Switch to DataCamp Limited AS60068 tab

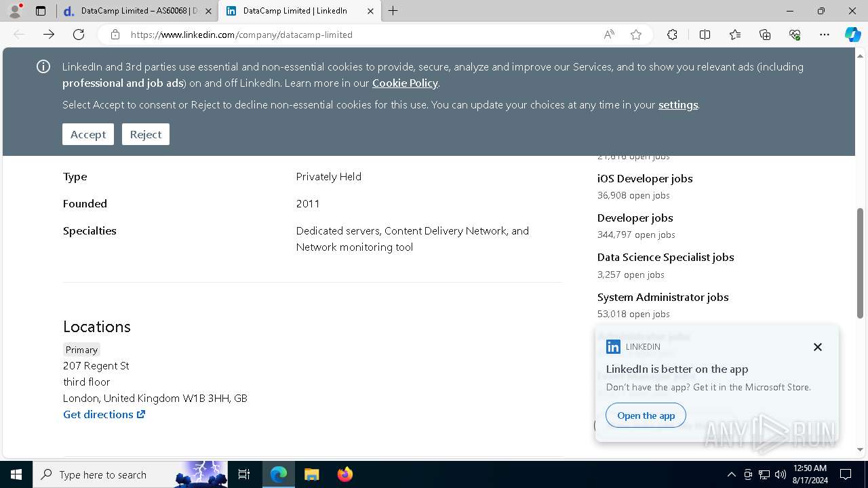[138, 11]
